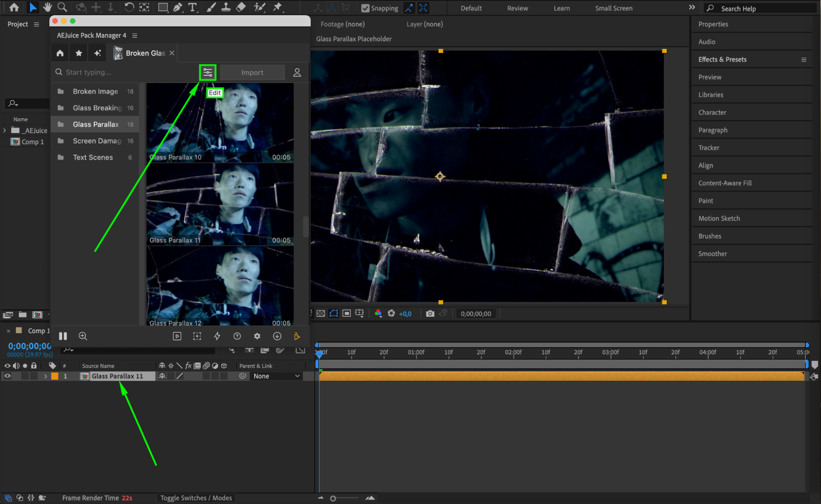The image size is (821, 504).
Task: Switch to the Review workspace
Action: [x=517, y=8]
